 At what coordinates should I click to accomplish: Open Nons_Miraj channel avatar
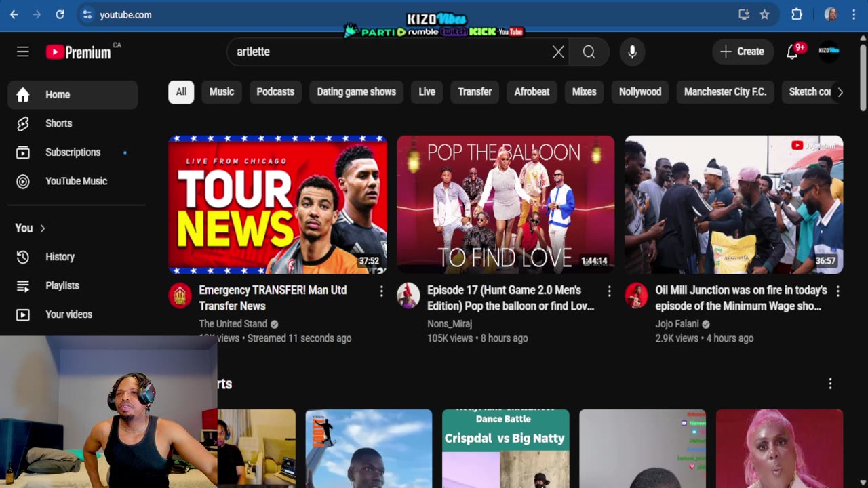tap(408, 296)
